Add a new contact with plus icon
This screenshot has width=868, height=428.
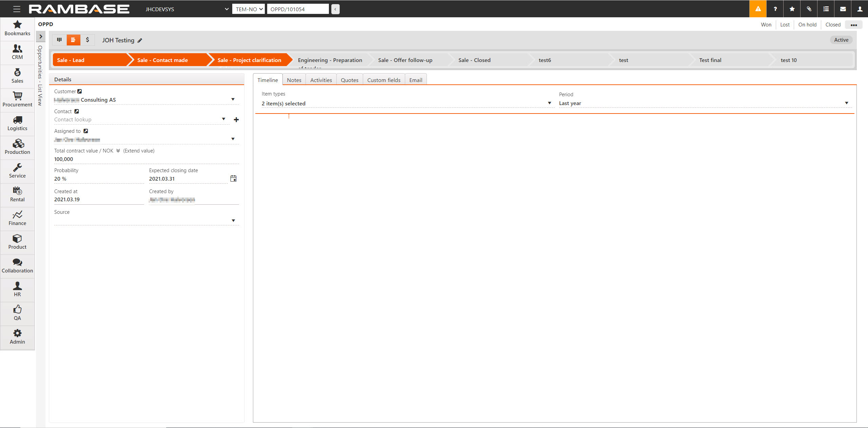point(236,120)
